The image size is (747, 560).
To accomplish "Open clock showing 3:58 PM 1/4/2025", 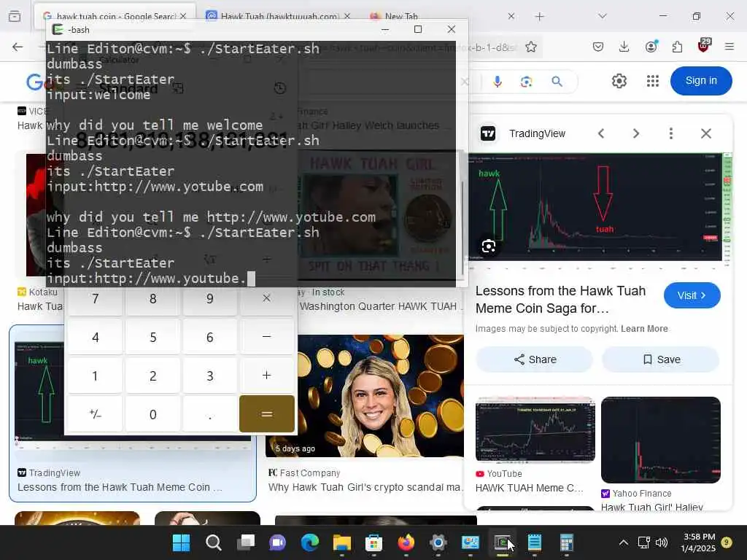I will [x=698, y=542].
